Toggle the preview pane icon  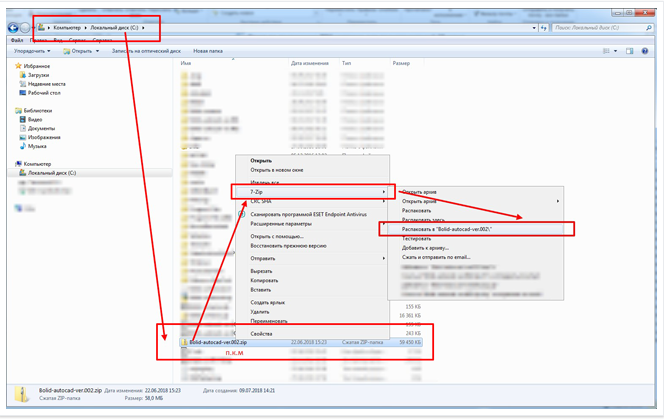[630, 51]
